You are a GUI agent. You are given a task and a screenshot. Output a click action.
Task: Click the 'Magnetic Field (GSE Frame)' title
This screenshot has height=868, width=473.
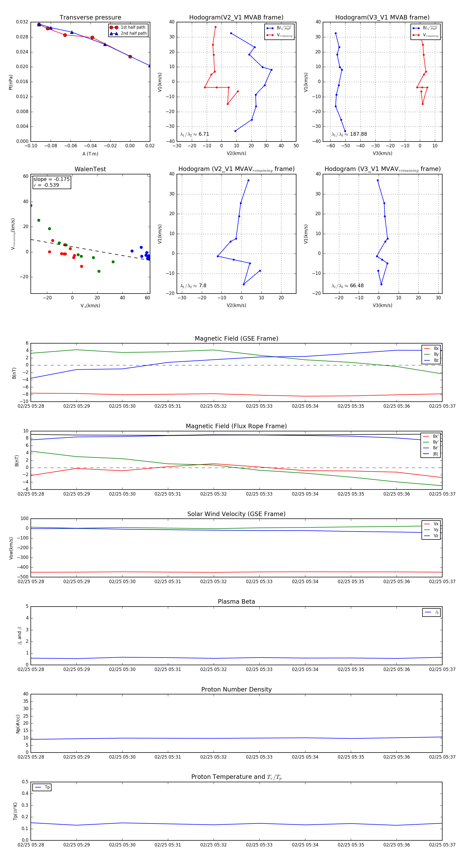[236, 339]
